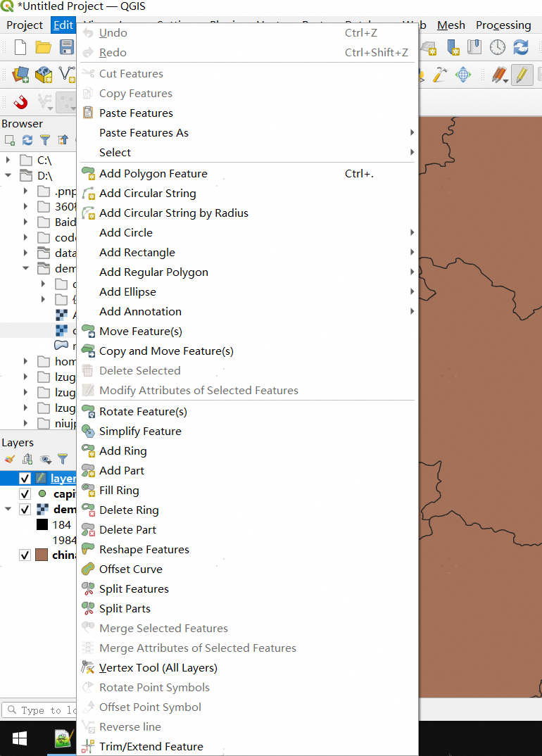Enable snapping with the red magnet icon

pyautogui.click(x=21, y=102)
